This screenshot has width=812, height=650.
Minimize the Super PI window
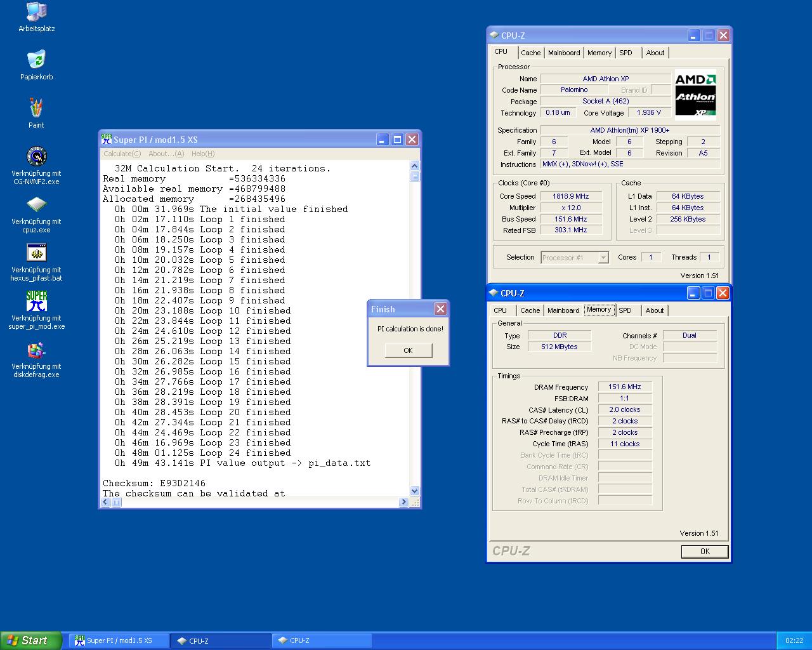[x=383, y=140]
